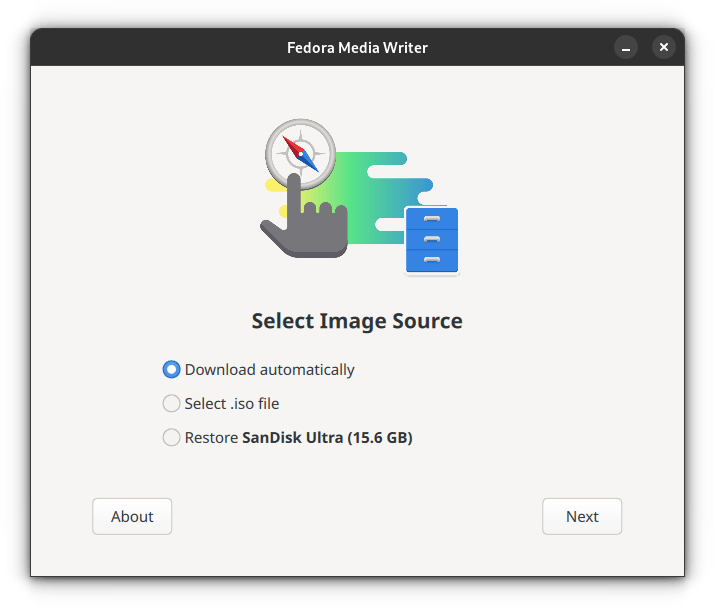Click the "Fedora Media Writer" title bar text
715x609 pixels.
[357, 47]
